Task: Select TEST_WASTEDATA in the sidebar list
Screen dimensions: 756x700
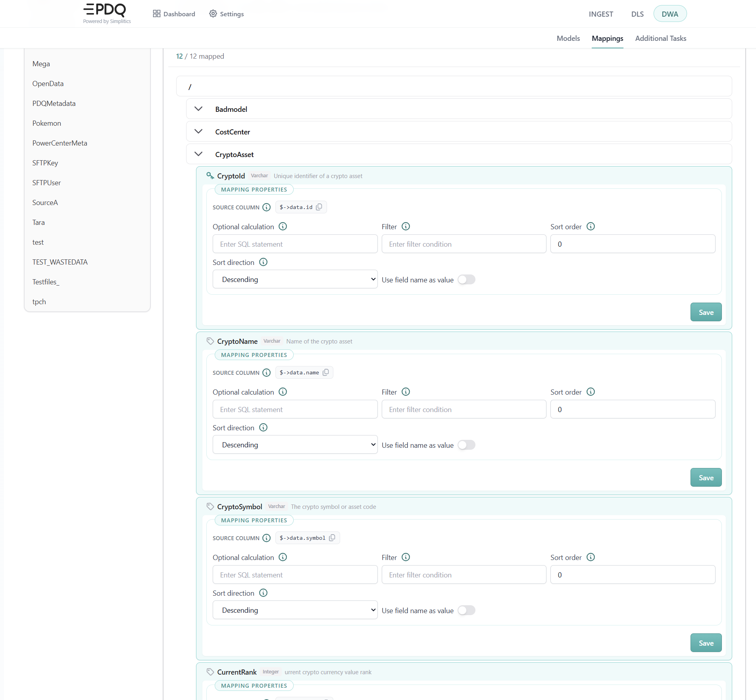Action: point(60,262)
